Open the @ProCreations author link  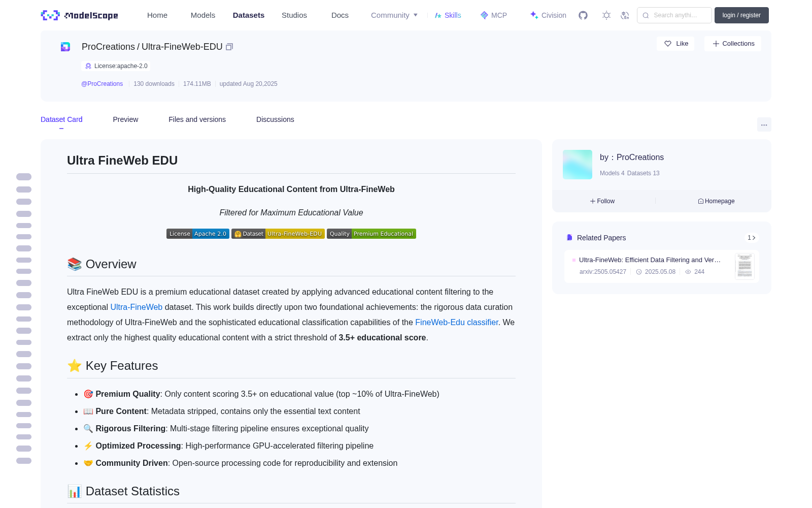[x=102, y=84]
